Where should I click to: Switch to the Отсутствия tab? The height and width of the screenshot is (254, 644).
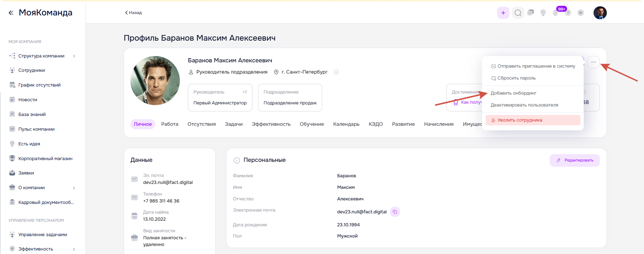(x=202, y=124)
